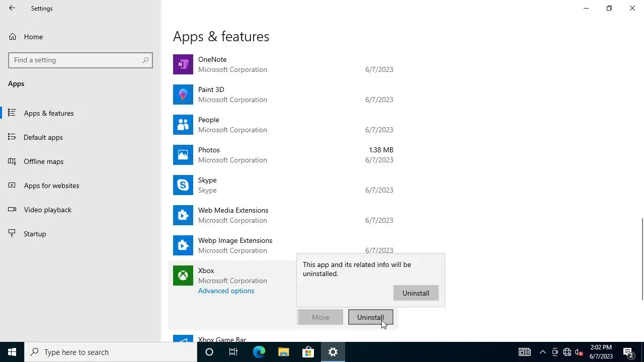
Task: Confirm Uninstall in the popup dialog
Action: (416, 293)
